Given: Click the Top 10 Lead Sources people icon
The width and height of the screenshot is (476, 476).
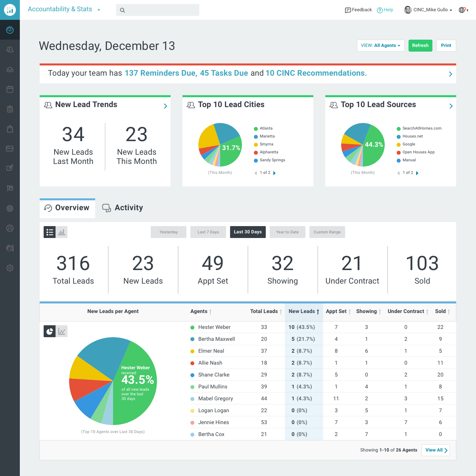Looking at the screenshot, I should 334,105.
